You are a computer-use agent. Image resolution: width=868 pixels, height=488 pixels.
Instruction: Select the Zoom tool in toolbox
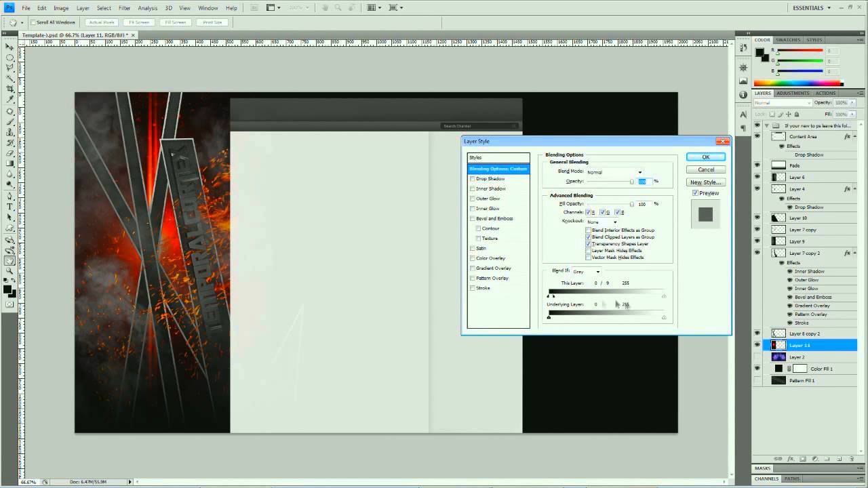click(x=10, y=271)
